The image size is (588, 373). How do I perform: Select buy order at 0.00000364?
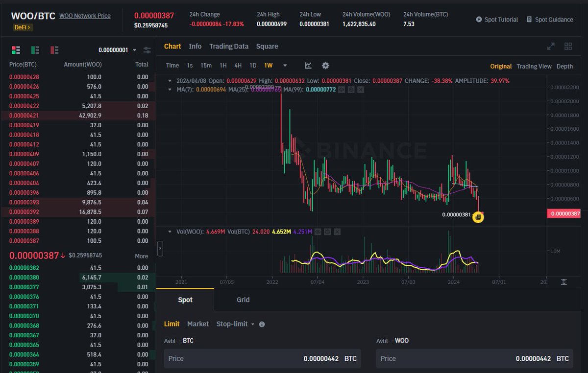[78, 354]
